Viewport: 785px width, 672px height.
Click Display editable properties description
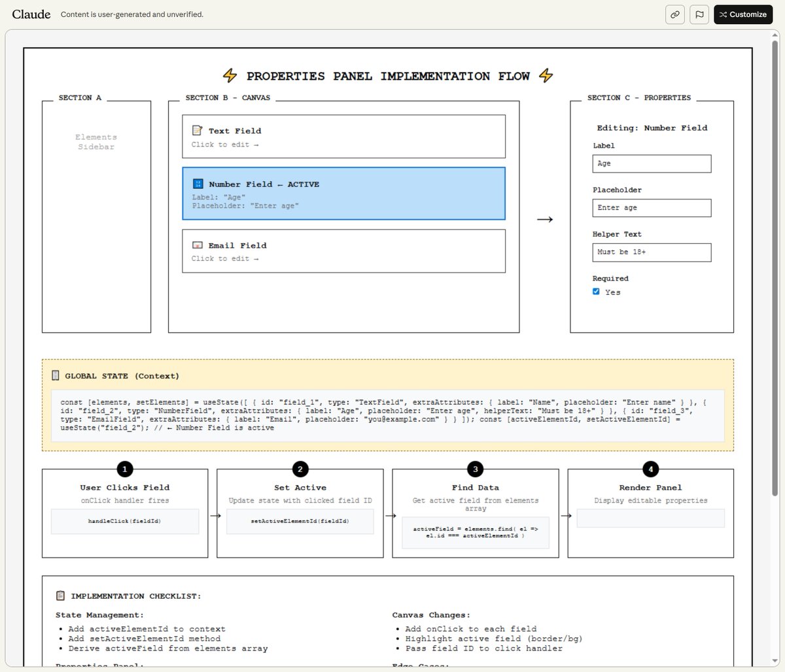(x=651, y=501)
